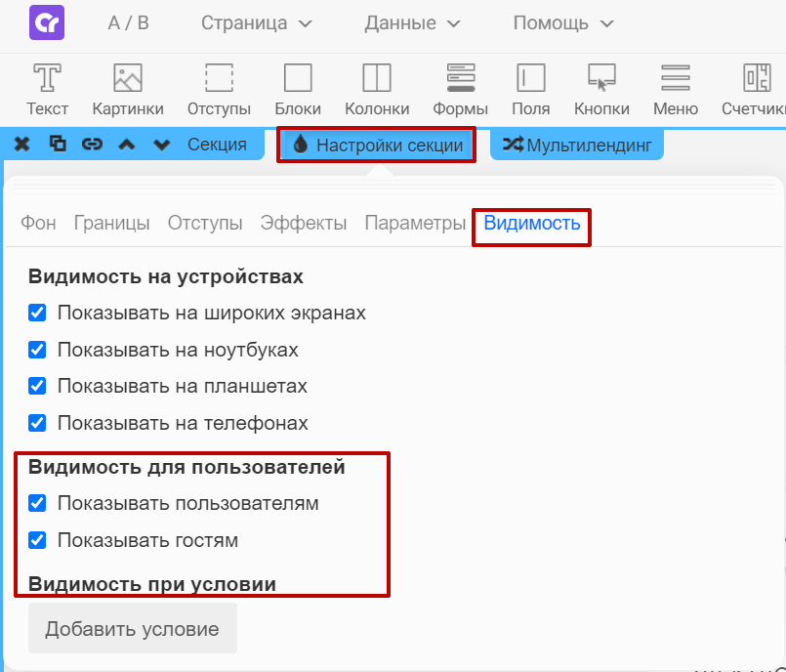Duplicate section with the copy icon
Screen dimensions: 786x672
pyautogui.click(x=58, y=144)
